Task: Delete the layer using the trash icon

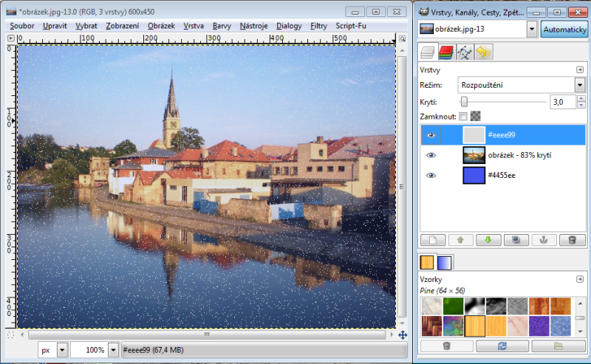Action: point(572,240)
